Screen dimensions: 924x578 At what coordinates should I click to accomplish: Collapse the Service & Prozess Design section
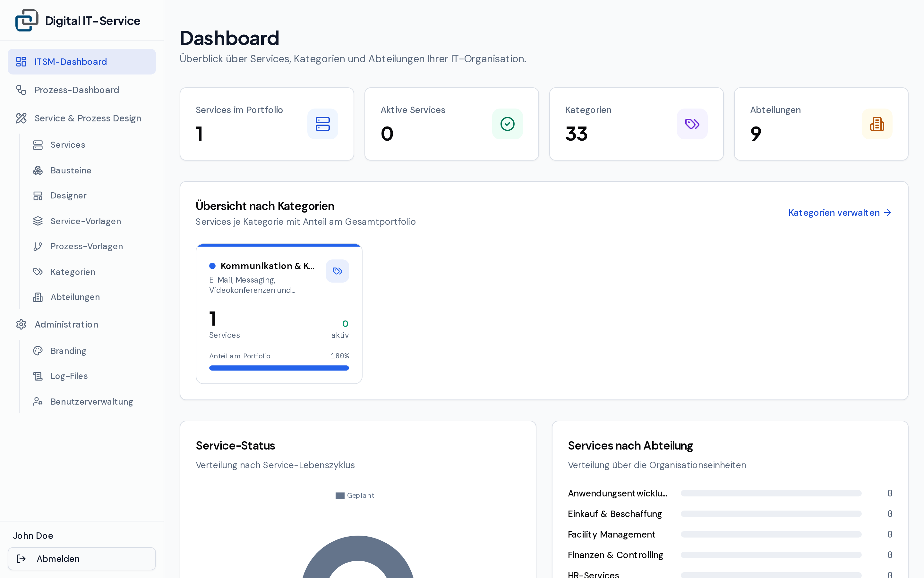click(82, 118)
